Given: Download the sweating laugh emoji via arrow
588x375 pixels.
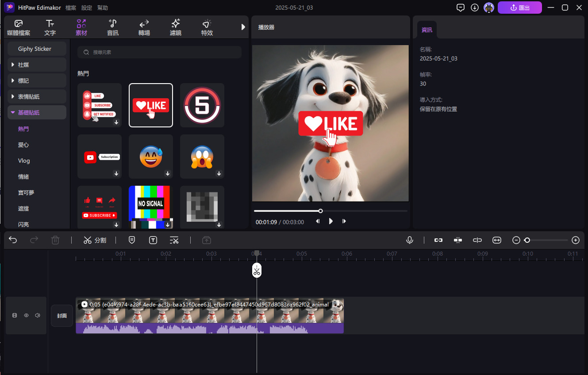Looking at the screenshot, I should (168, 174).
